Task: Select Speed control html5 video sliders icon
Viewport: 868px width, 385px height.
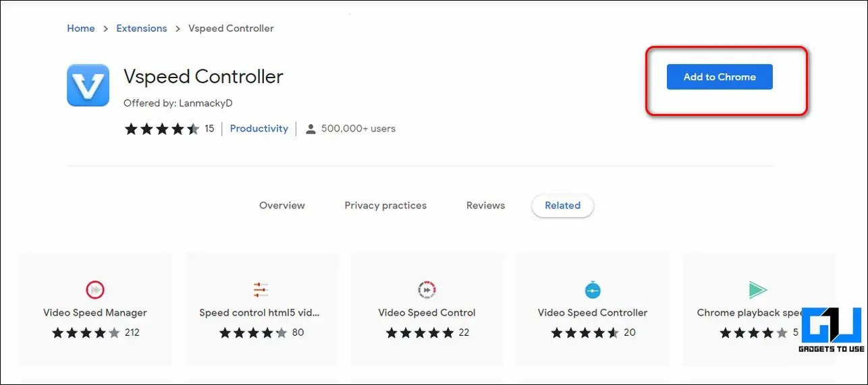Action: [x=261, y=290]
